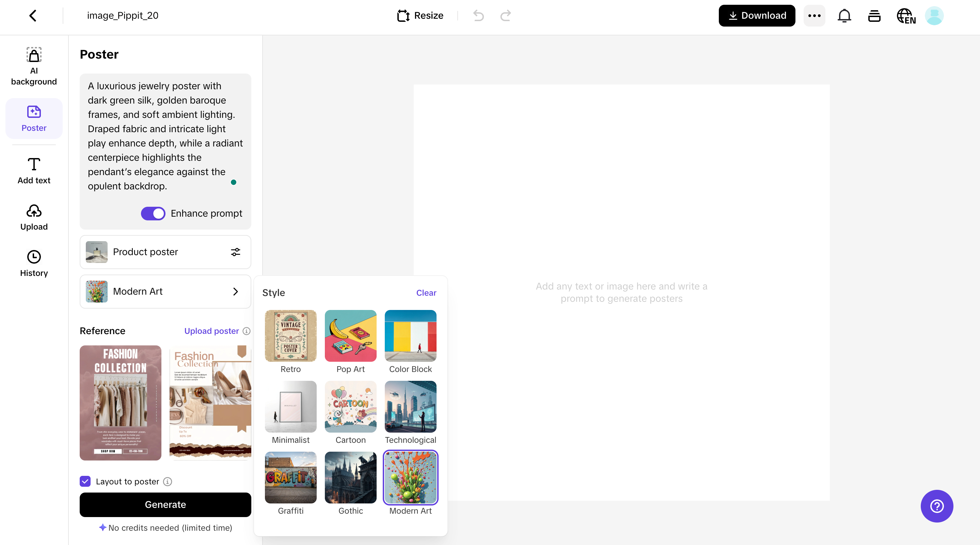Click the info icon beside Upload poster
980x545 pixels.
coord(247,331)
